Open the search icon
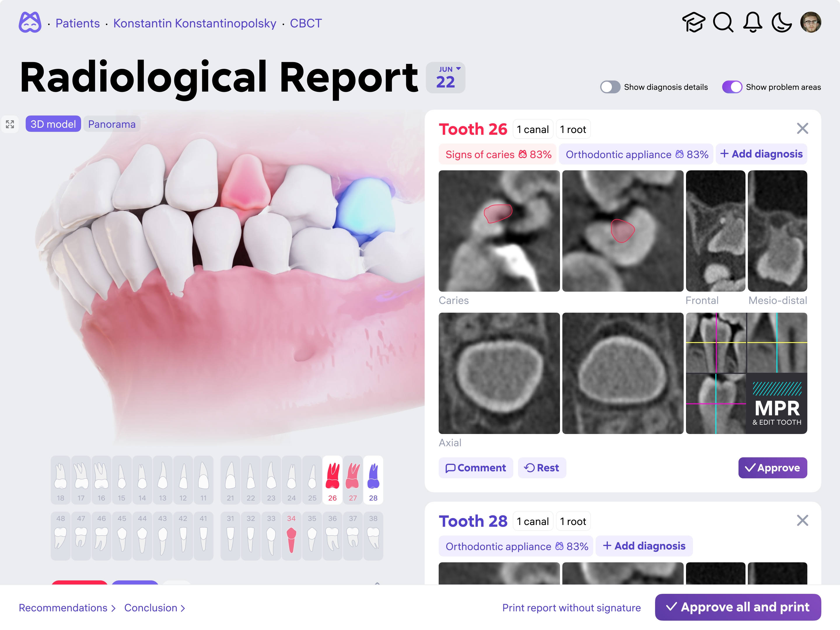 point(723,23)
